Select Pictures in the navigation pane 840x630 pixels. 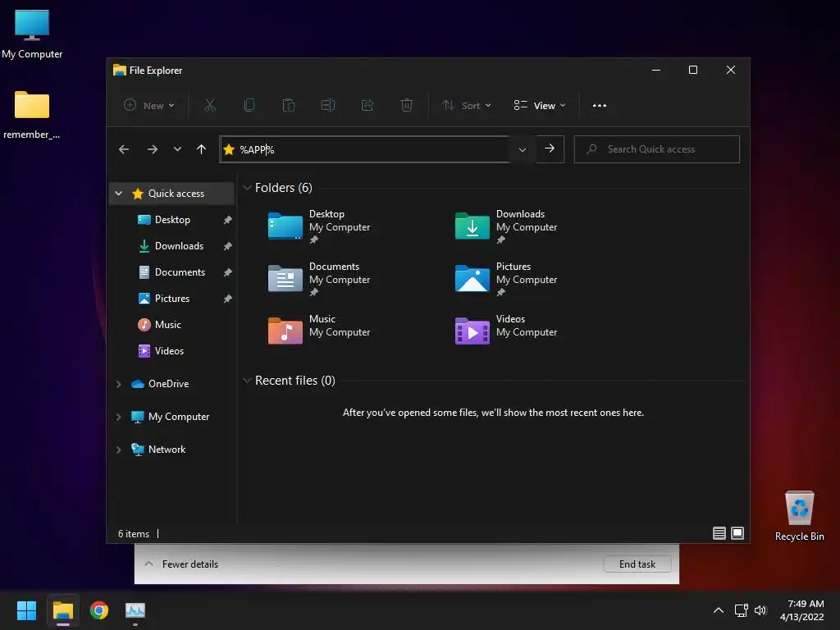click(x=172, y=299)
